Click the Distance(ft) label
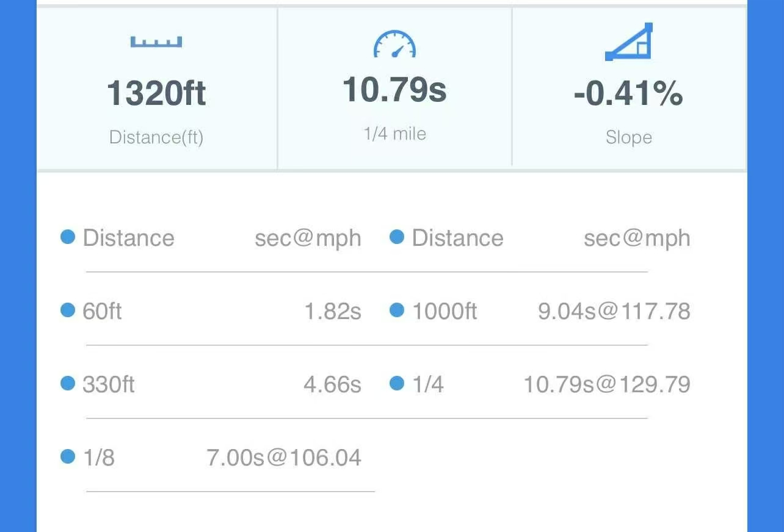The width and height of the screenshot is (784, 532). (x=156, y=137)
